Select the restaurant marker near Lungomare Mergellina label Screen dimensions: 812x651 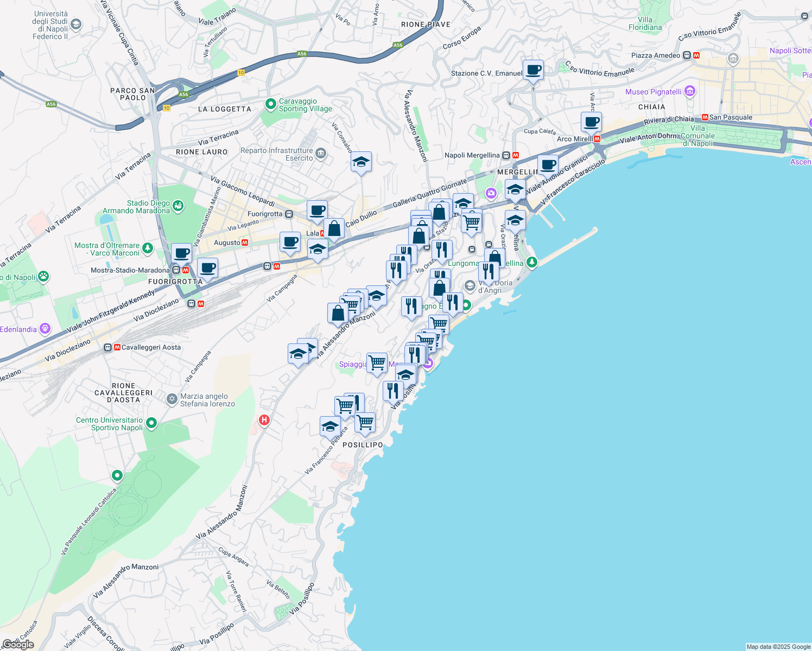[489, 270]
